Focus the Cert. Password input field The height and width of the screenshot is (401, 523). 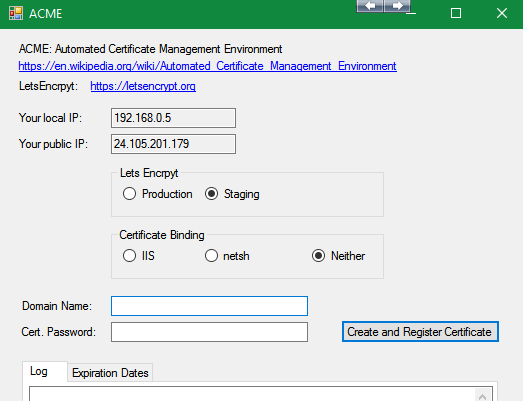click(209, 332)
